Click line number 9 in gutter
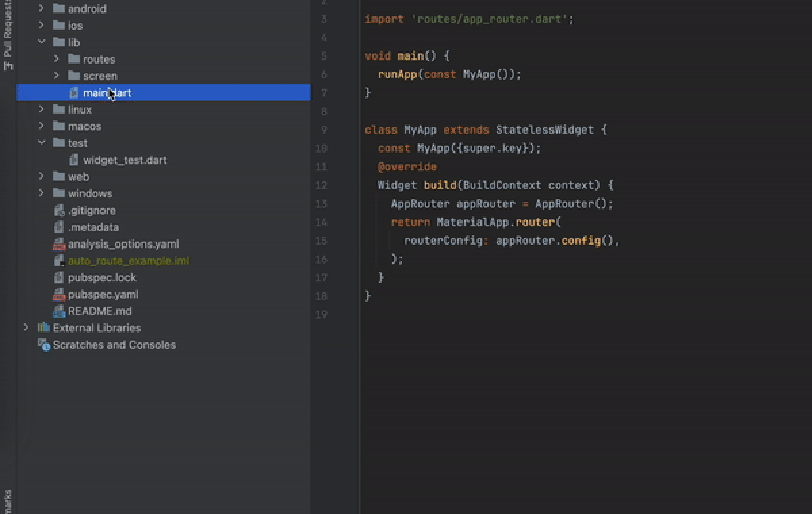The width and height of the screenshot is (812, 514). pyautogui.click(x=324, y=130)
